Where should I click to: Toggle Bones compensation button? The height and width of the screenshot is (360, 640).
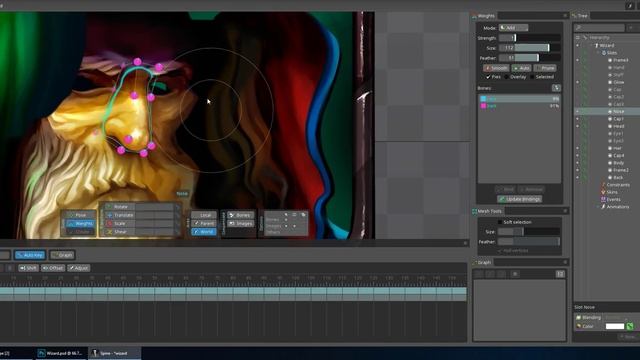pyautogui.click(x=240, y=215)
